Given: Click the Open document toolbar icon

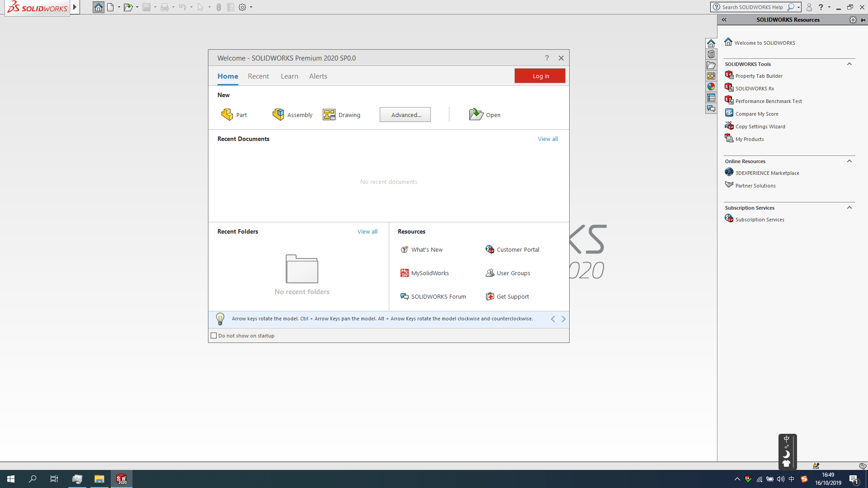Looking at the screenshot, I should 128,7.
